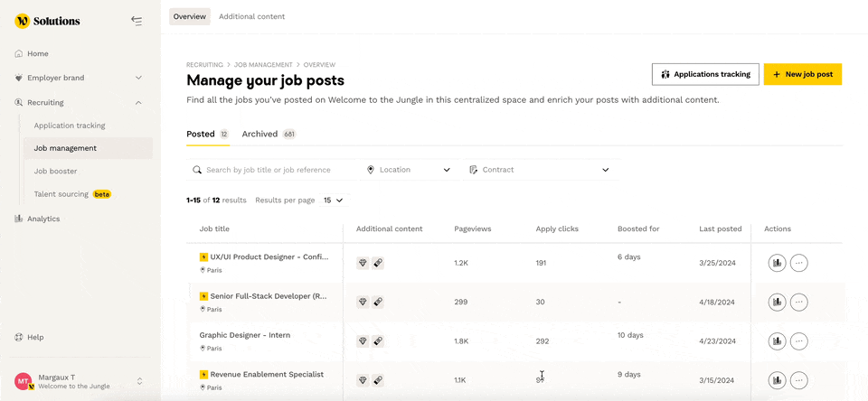Change Results per page dropdown value

(334, 200)
